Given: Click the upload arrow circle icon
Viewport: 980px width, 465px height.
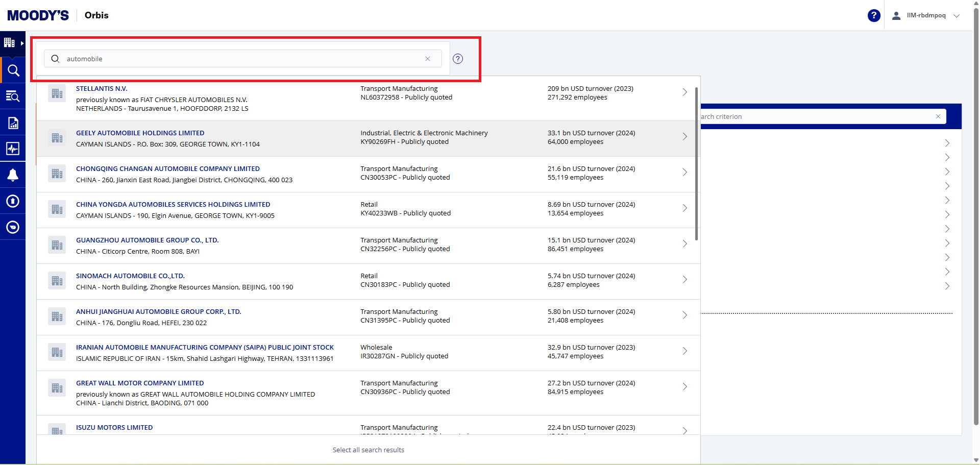Looking at the screenshot, I should click(13, 201).
